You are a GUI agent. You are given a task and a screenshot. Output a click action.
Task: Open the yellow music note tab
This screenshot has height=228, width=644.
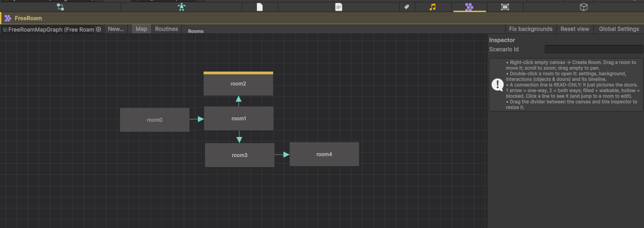point(433,7)
